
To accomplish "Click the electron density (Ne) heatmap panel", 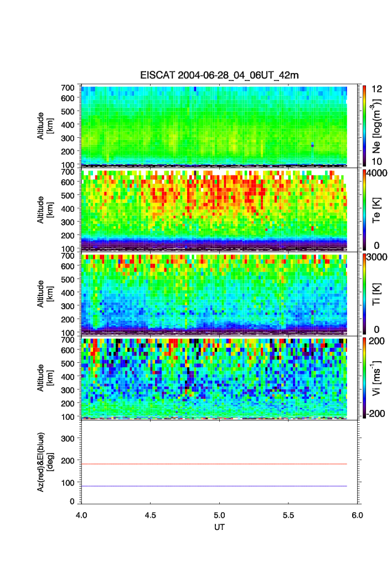I will point(214,125).
